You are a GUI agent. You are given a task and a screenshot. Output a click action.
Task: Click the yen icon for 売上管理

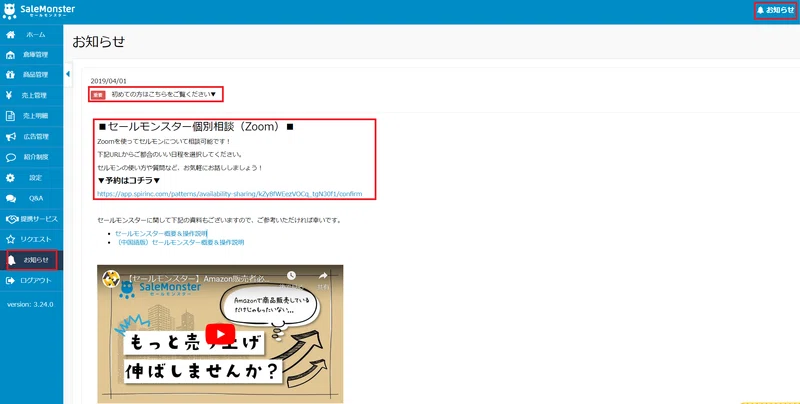tap(10, 95)
